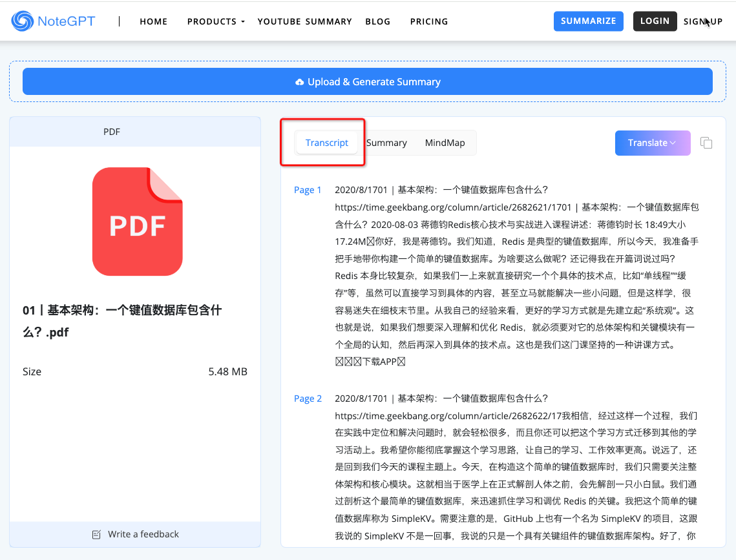Switch to the MindMap tab
Image resolution: width=736 pixels, height=560 pixels.
point(445,143)
